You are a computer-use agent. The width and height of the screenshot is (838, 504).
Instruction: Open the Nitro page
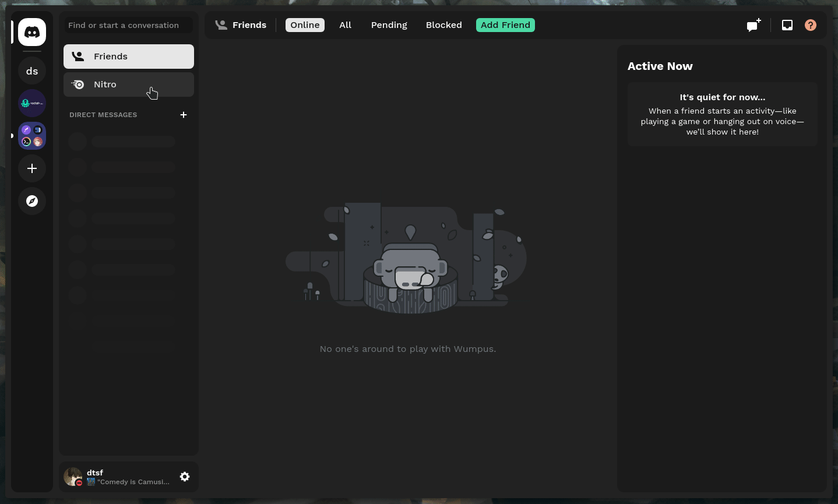point(129,84)
